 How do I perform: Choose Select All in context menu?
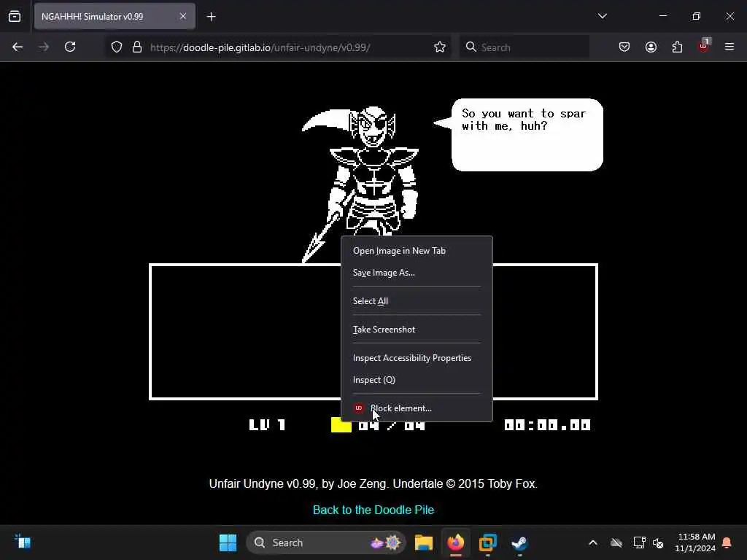[417, 301]
